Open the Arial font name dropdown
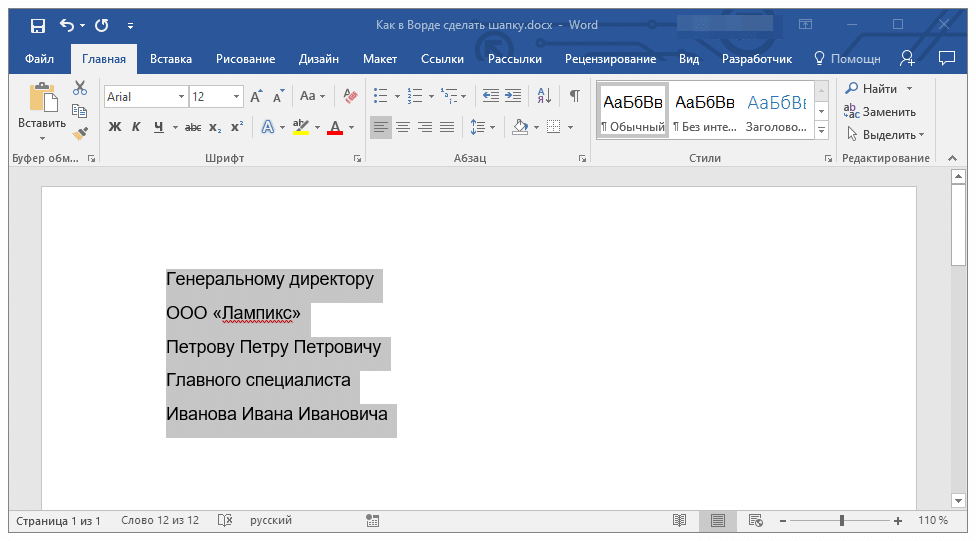Image resolution: width=976 pixels, height=541 pixels. [181, 97]
